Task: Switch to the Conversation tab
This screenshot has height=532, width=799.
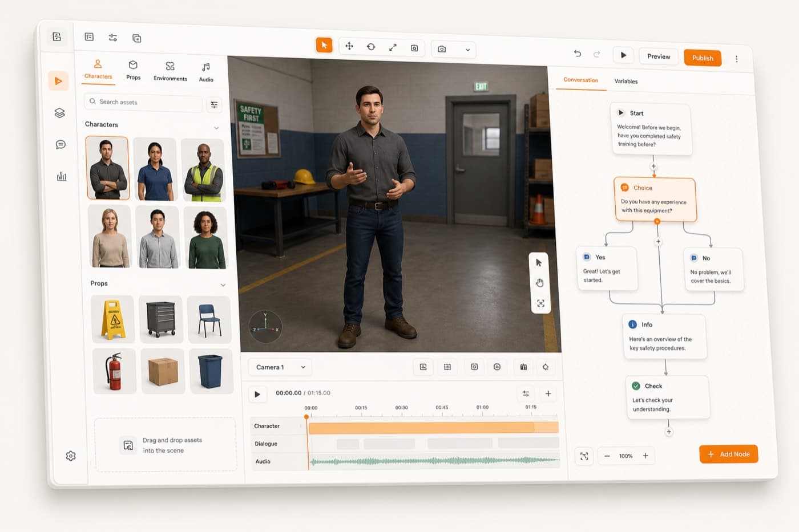Action: click(580, 80)
